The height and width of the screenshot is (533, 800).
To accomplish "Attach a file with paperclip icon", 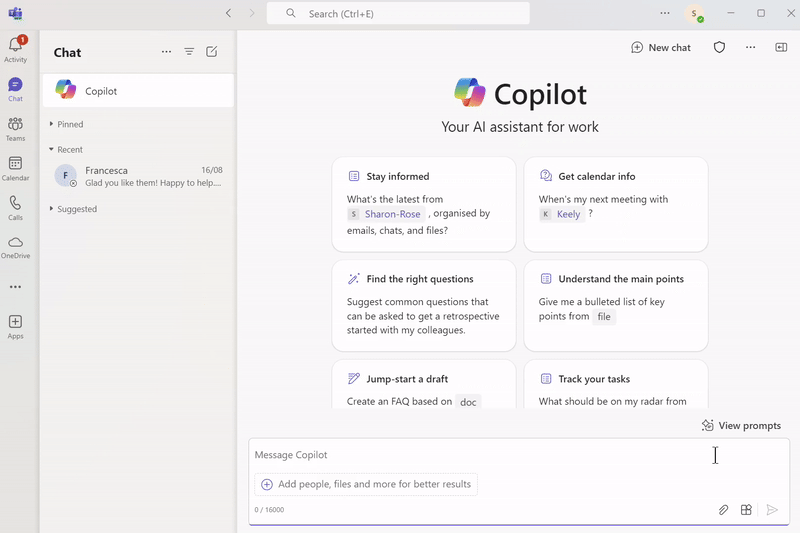I will (x=723, y=510).
